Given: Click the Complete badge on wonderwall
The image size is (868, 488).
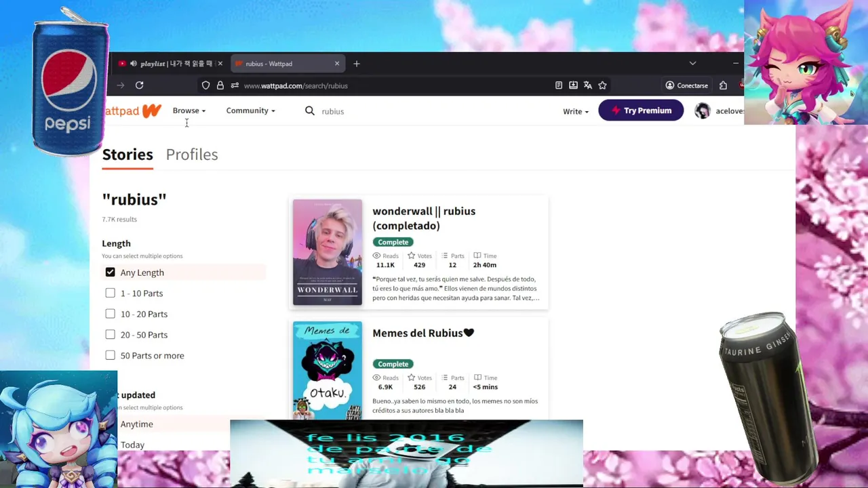Looking at the screenshot, I should click(x=393, y=242).
